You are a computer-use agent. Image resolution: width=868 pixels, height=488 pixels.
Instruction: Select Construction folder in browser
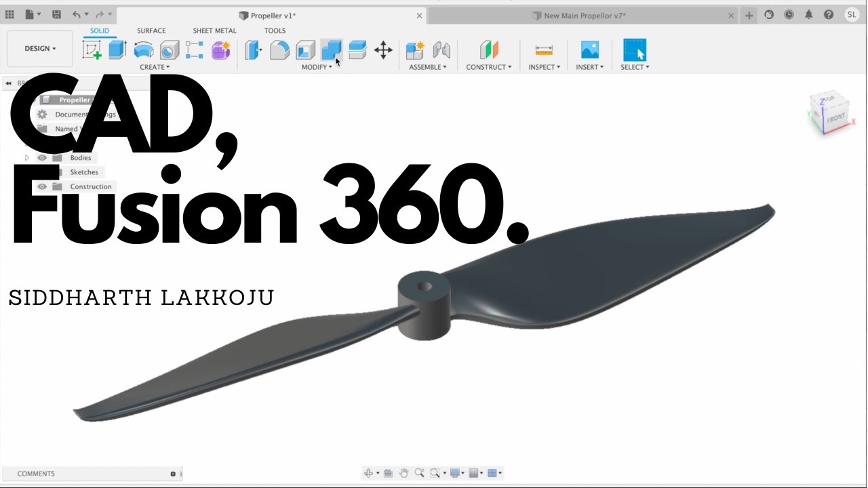[x=90, y=187]
